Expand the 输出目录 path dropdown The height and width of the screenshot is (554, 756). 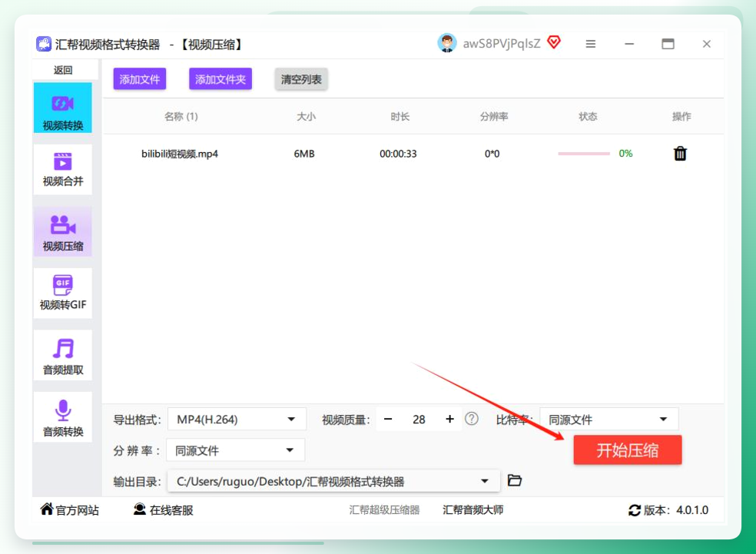[x=333, y=481]
